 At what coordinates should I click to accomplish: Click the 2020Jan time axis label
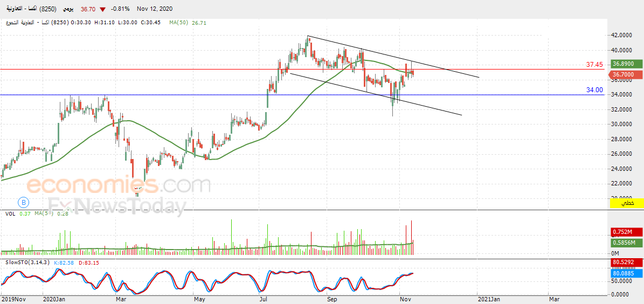[54, 299]
